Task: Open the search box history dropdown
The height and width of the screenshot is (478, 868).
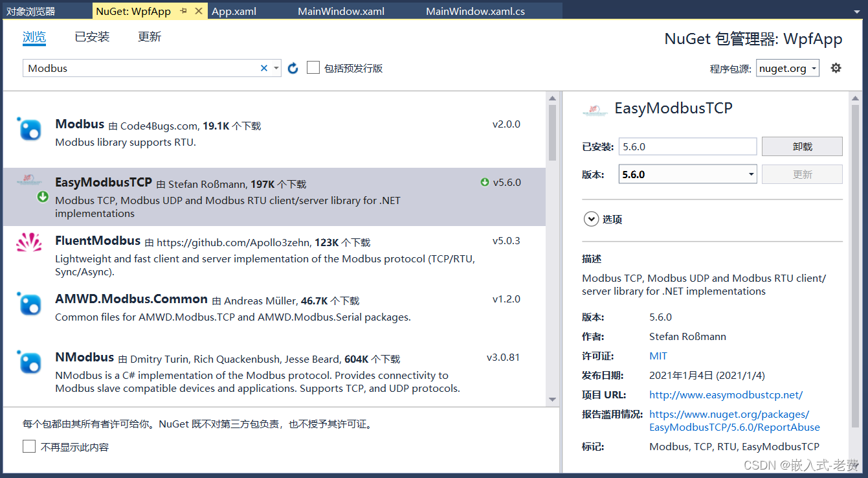Action: tap(276, 68)
